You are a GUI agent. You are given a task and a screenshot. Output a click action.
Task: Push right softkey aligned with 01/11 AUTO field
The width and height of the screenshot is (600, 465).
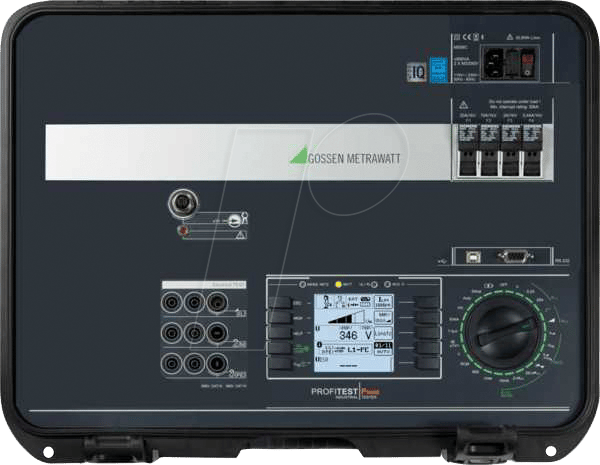point(427,348)
